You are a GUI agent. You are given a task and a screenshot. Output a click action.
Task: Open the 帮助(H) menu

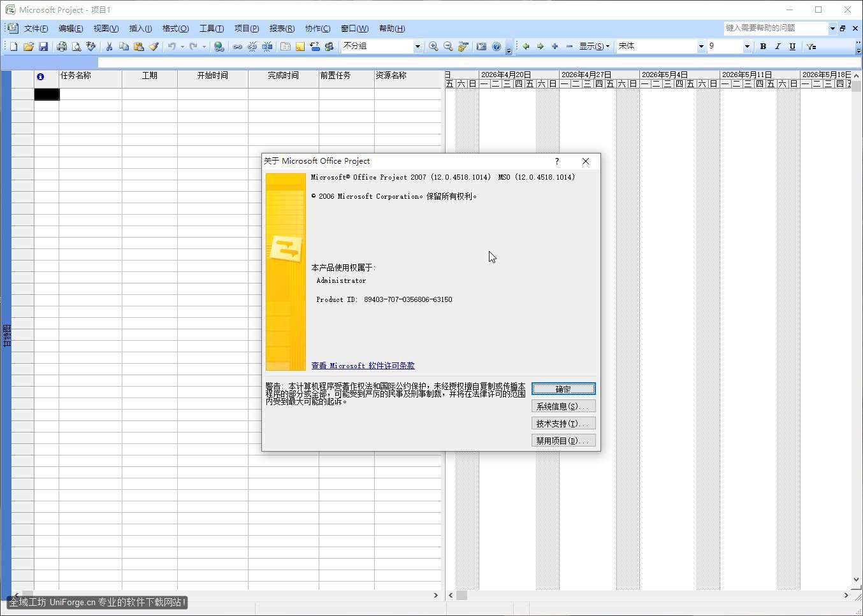pyautogui.click(x=391, y=28)
